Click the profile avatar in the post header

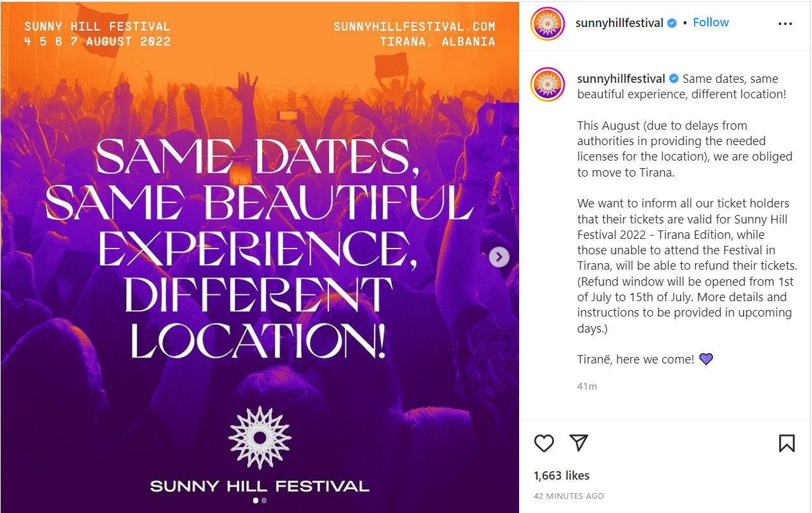coord(547,24)
